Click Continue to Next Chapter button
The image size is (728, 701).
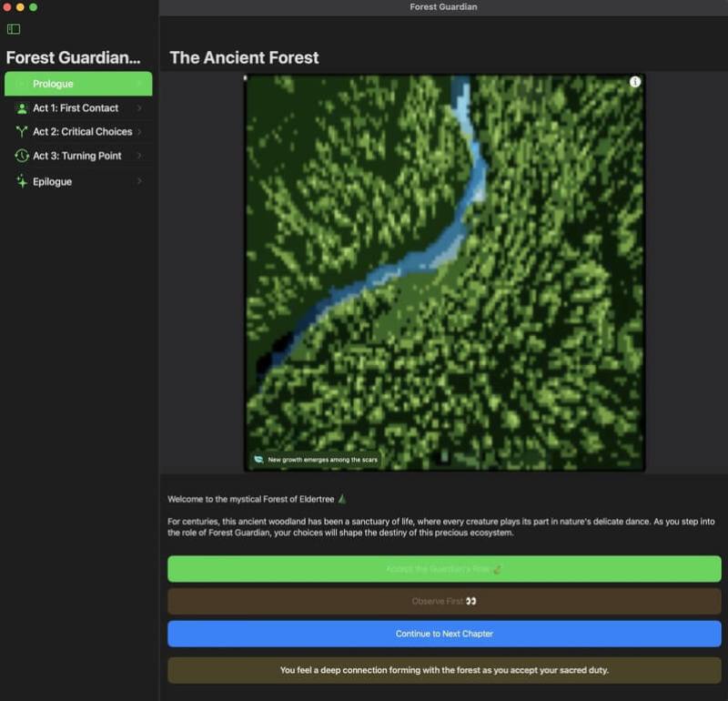tap(444, 634)
